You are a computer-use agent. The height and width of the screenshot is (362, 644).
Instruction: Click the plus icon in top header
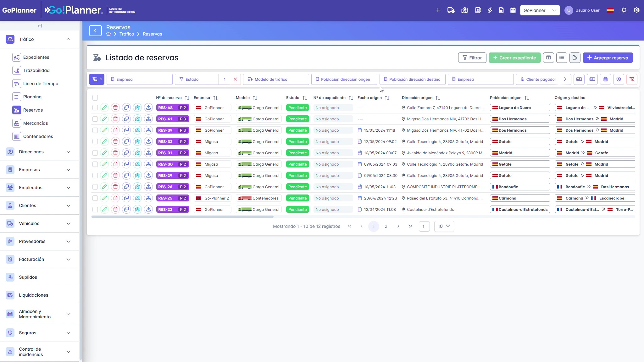(x=438, y=10)
